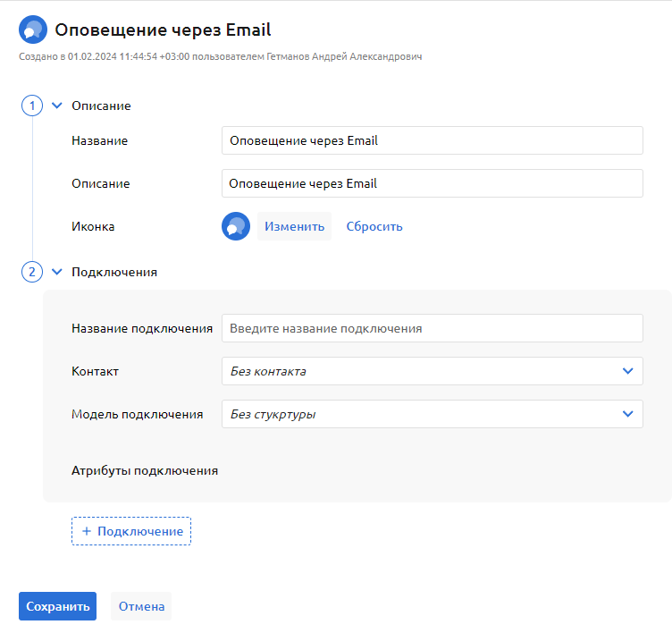This screenshot has height=633, width=672.
Task: Click the step 1 circle marker
Action: pos(32,105)
